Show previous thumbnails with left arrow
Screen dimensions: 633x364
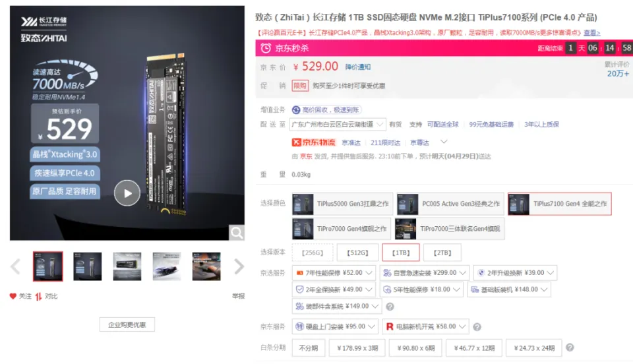pyautogui.click(x=15, y=266)
